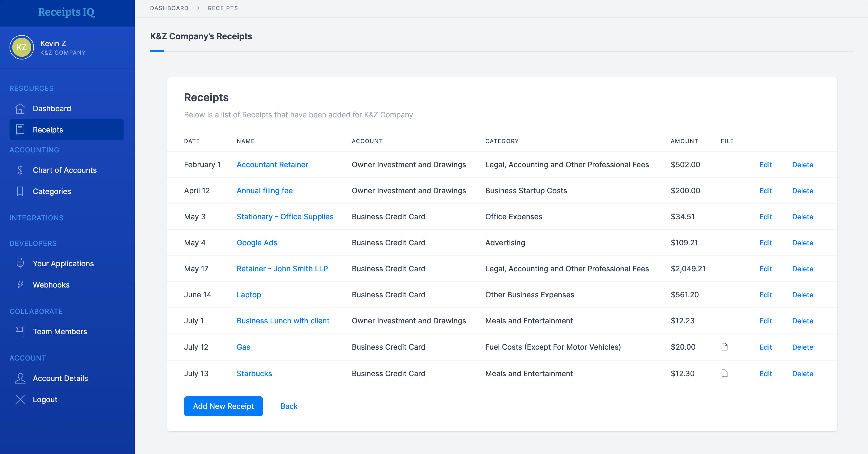868x454 pixels.
Task: Click Dashboard in the breadcrumb
Action: click(x=169, y=8)
